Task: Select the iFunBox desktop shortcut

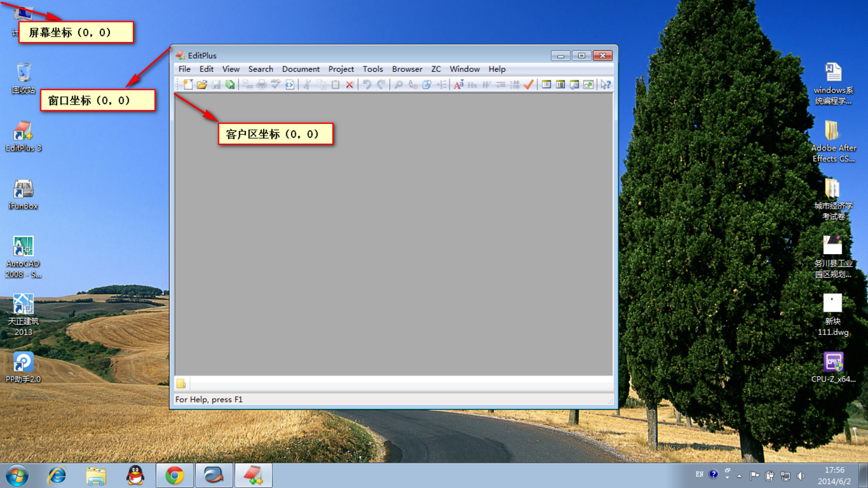Action: click(23, 195)
